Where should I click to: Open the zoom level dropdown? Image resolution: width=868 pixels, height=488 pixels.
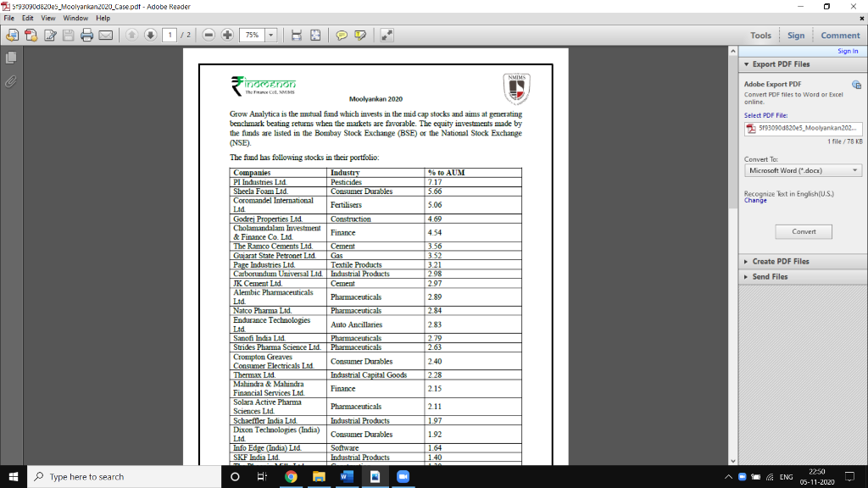[x=271, y=35]
